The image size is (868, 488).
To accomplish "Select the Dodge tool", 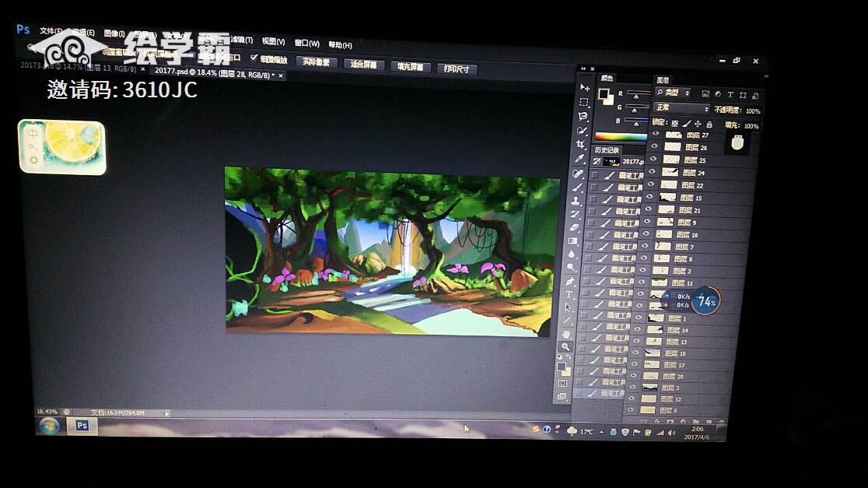I will coord(570,267).
